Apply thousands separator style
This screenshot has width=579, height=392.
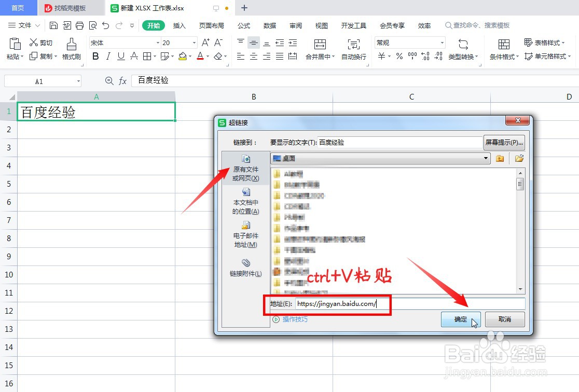pos(412,56)
